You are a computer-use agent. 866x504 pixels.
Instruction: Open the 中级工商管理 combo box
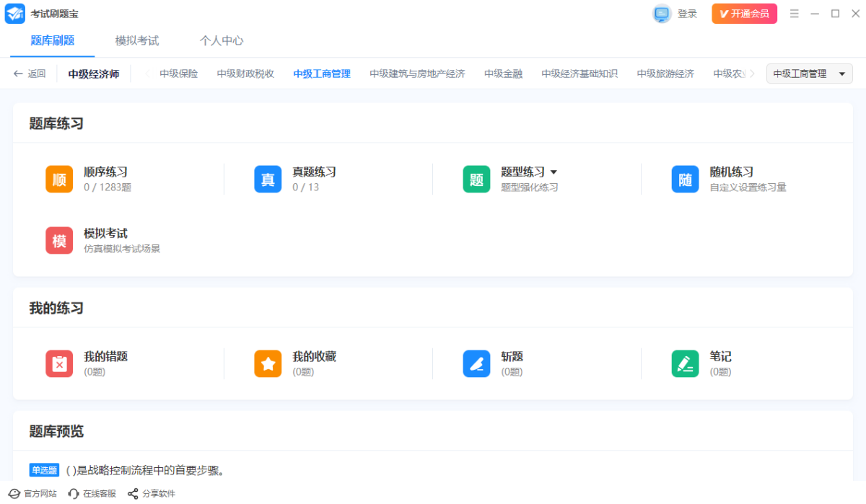[x=810, y=74]
